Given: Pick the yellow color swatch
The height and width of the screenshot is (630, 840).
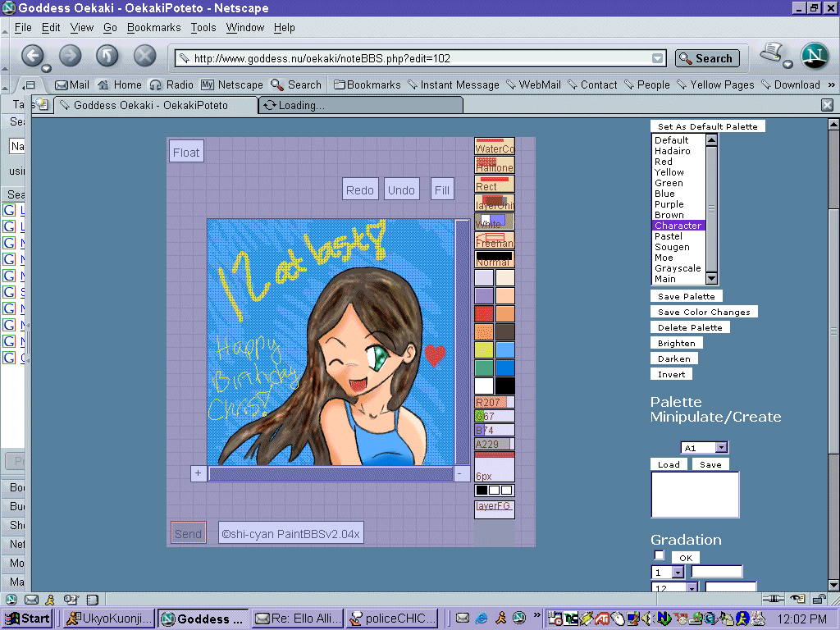Looking at the screenshot, I should (484, 349).
